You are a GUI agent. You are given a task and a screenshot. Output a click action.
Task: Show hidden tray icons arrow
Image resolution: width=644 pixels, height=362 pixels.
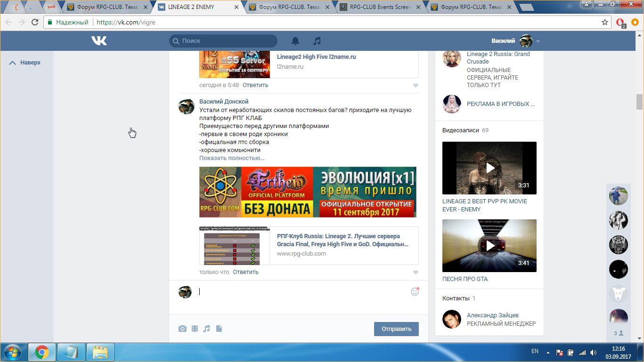click(548, 352)
